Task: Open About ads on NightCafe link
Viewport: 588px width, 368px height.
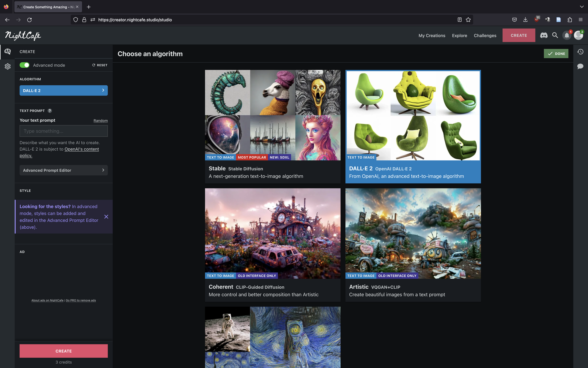Action: point(47,300)
